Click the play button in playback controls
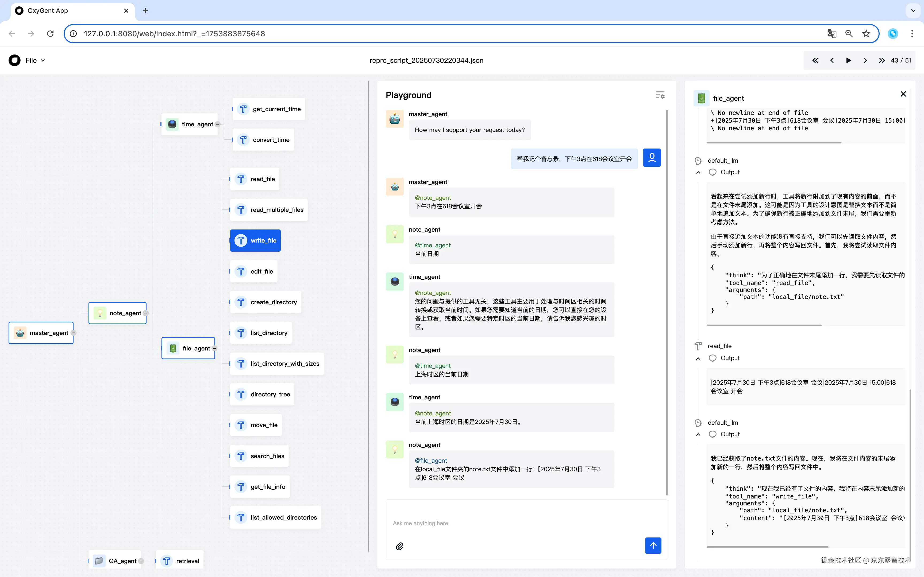Screen dimensions: 924x577 tap(848, 60)
